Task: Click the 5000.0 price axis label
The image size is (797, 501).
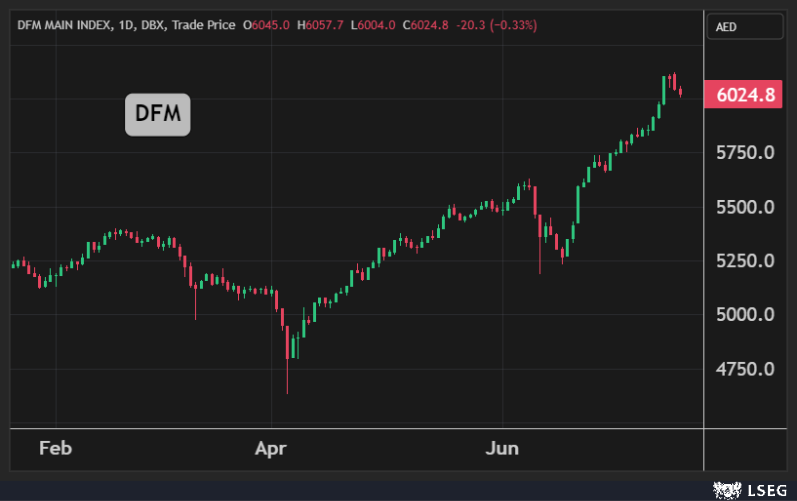Action: 746,315
